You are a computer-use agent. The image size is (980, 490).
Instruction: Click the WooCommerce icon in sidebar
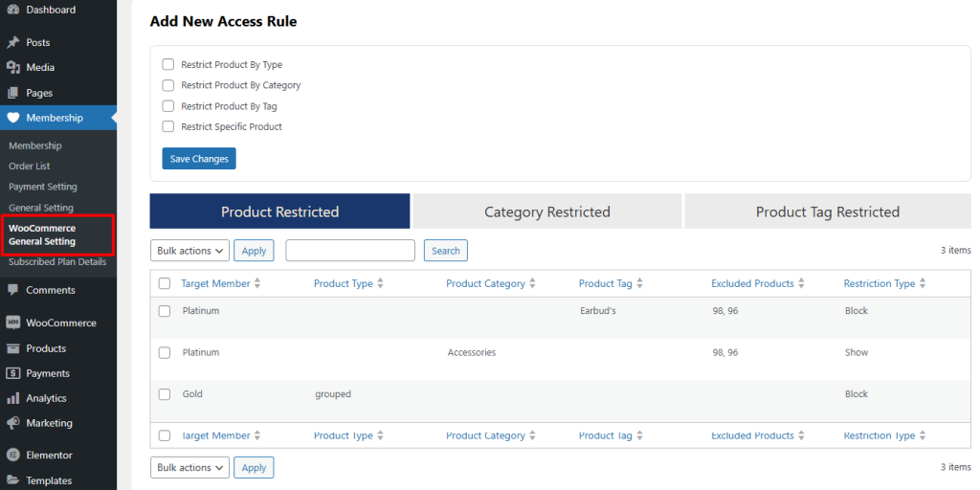[12, 323]
